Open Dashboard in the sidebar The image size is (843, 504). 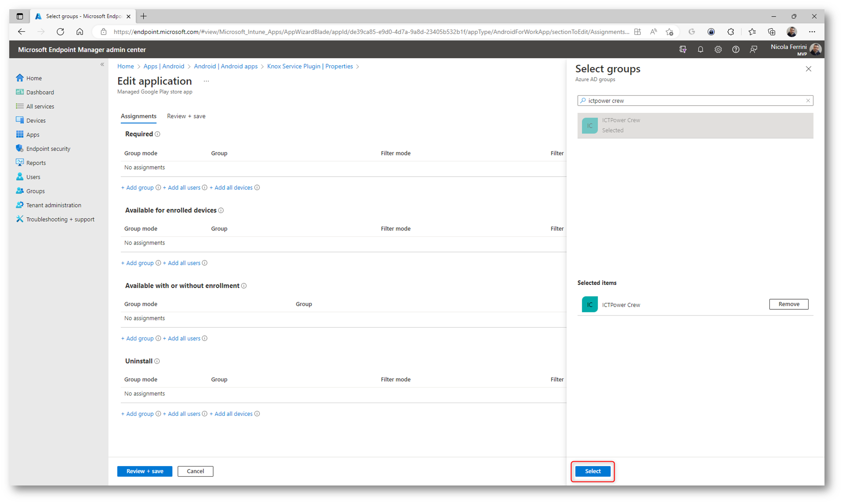click(40, 92)
